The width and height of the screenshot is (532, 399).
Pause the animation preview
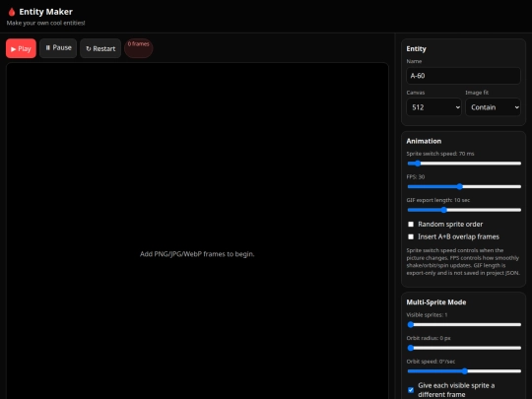[58, 48]
